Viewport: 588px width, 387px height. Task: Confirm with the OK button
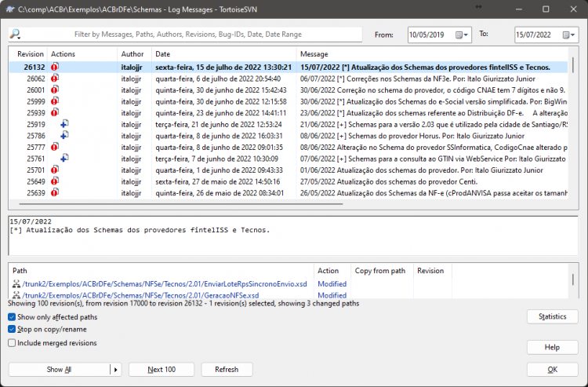[553, 370]
